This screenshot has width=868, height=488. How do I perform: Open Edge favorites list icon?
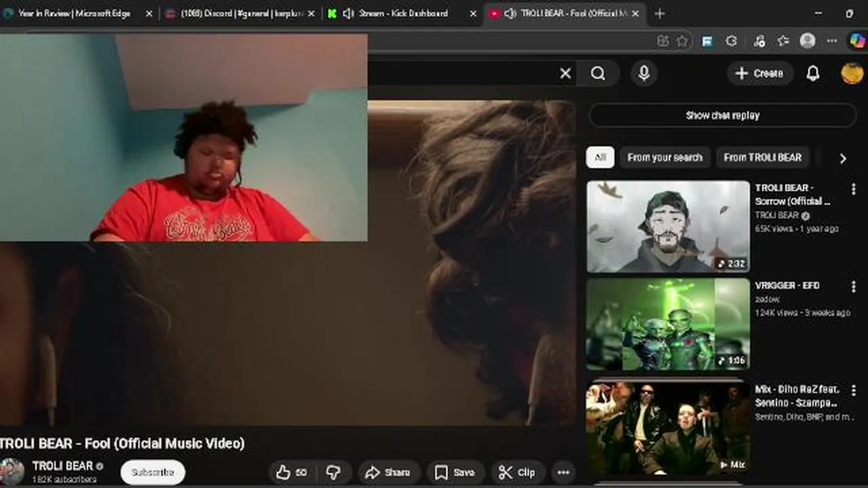click(x=783, y=41)
